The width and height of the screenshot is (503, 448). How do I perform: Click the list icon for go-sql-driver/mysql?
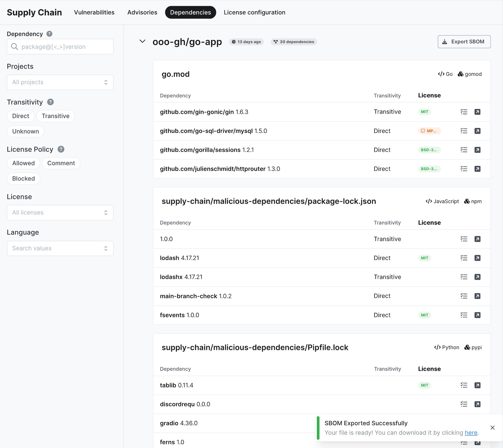(464, 131)
